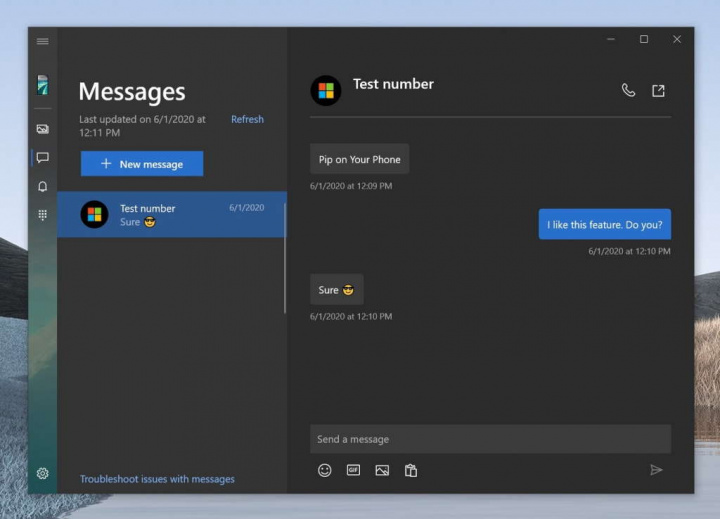
Task: Open the Photos section in sidebar
Action: [x=42, y=129]
